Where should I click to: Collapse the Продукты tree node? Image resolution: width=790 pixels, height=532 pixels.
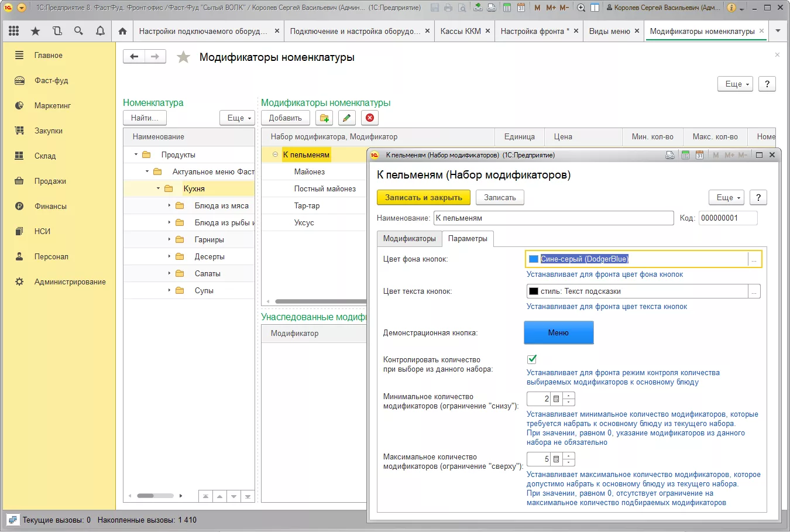coord(136,155)
